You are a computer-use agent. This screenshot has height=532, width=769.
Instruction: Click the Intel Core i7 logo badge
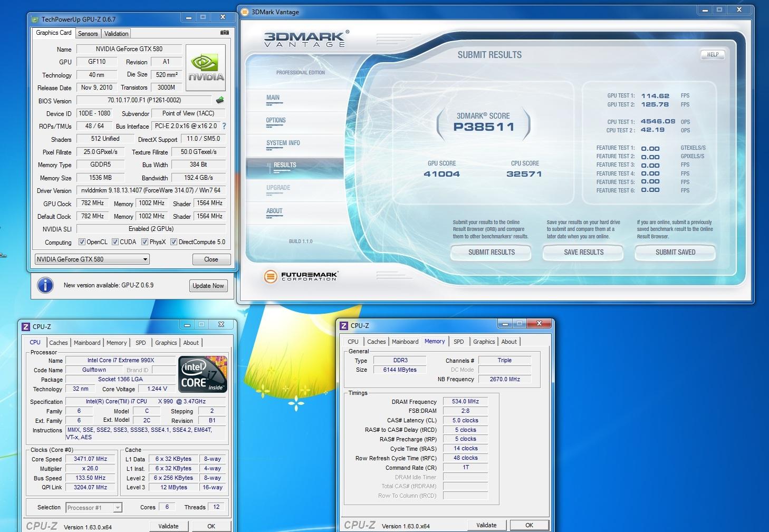point(203,374)
